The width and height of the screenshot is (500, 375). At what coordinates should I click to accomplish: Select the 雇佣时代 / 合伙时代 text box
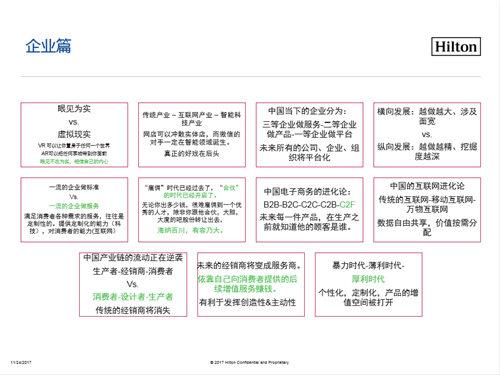click(192, 210)
